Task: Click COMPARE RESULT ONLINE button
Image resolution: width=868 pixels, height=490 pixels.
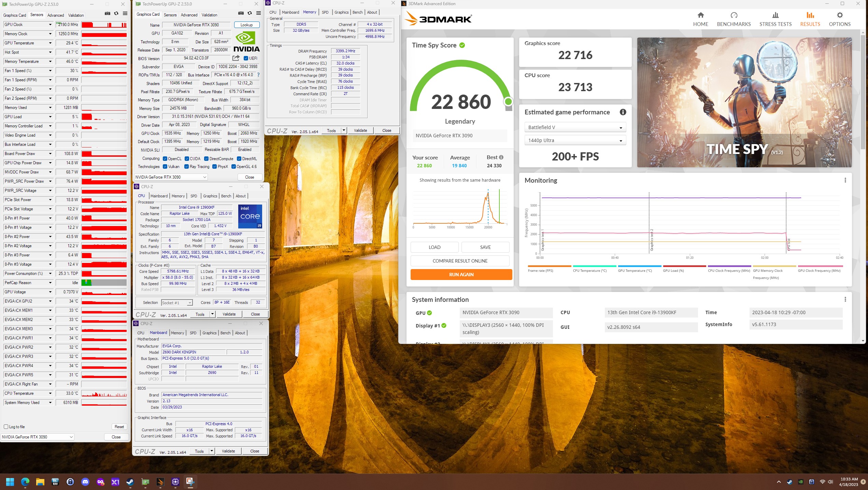Action: [x=460, y=261]
